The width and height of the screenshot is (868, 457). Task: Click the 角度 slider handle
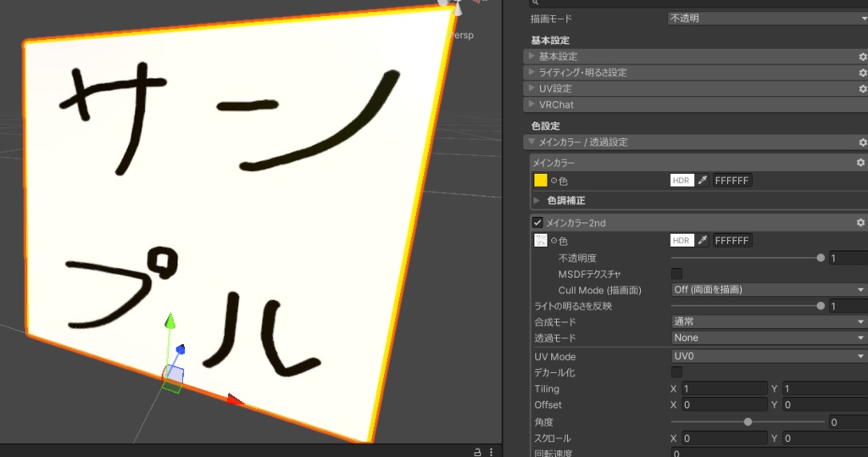[748, 422]
